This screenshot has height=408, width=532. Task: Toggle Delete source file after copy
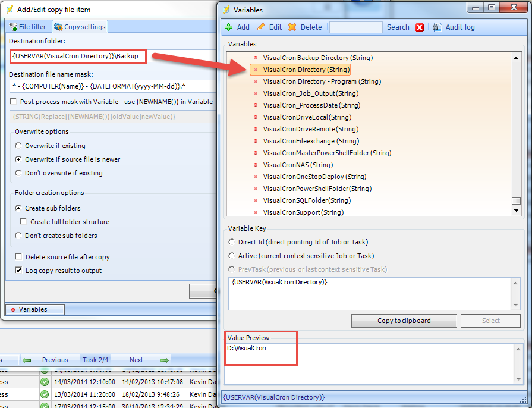click(x=18, y=257)
